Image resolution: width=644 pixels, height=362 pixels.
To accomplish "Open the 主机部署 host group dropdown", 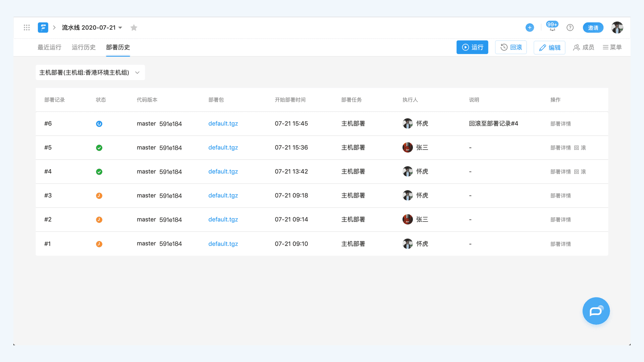I will 90,72.
